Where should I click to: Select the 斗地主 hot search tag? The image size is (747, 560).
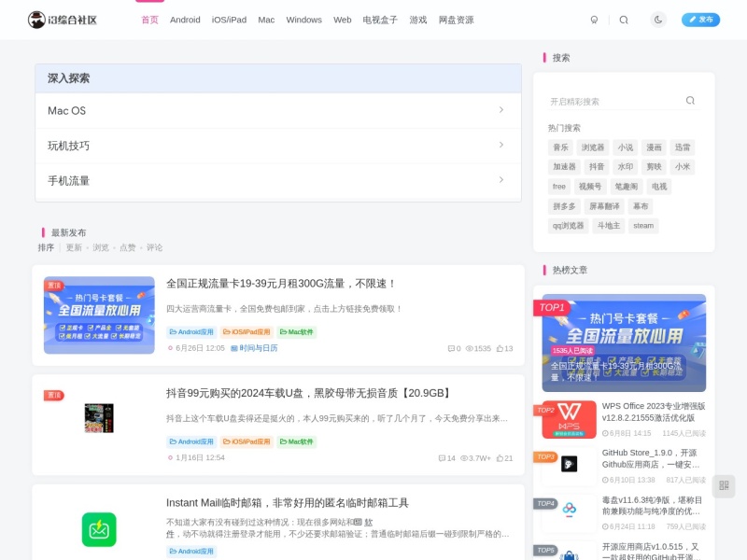coord(609,226)
